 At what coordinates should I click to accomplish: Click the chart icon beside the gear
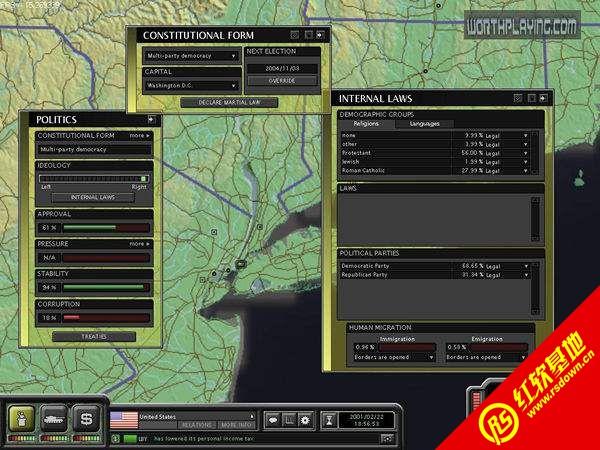(x=289, y=421)
